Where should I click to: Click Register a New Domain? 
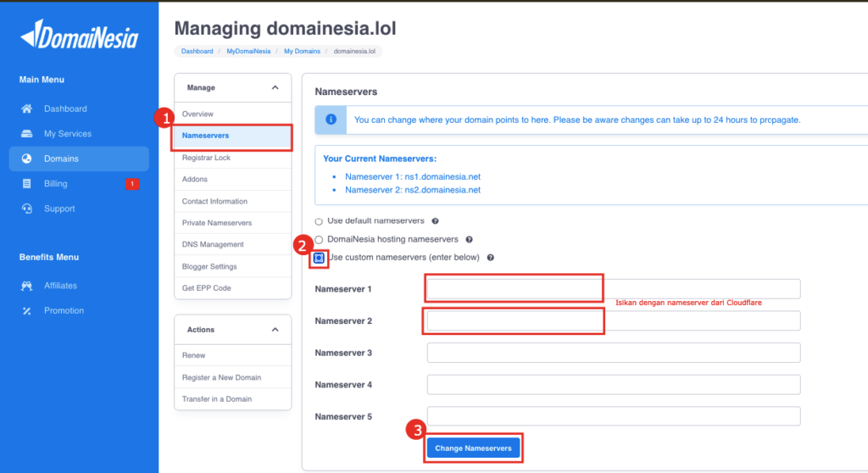pyautogui.click(x=232, y=377)
